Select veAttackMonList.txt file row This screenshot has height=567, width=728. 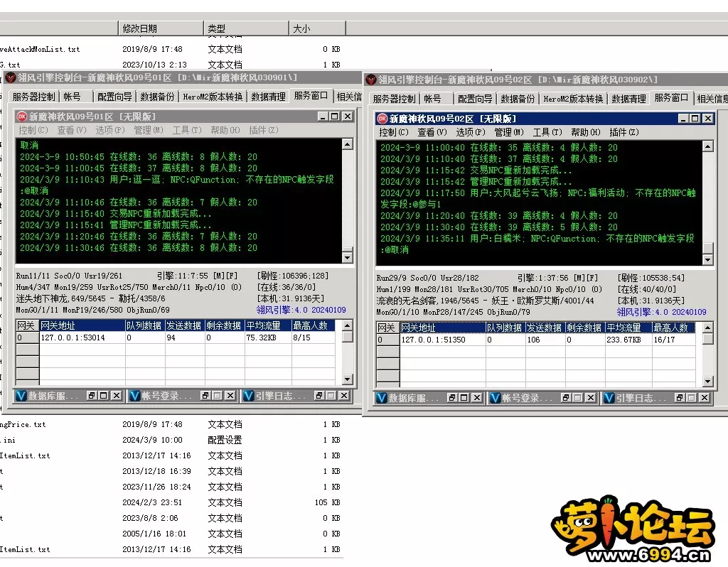point(171,49)
